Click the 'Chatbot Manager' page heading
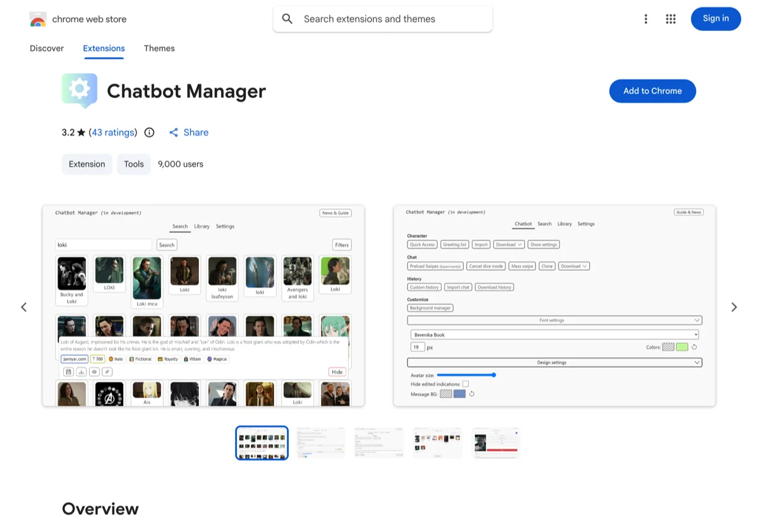The height and width of the screenshot is (532, 758). pyautogui.click(x=186, y=92)
